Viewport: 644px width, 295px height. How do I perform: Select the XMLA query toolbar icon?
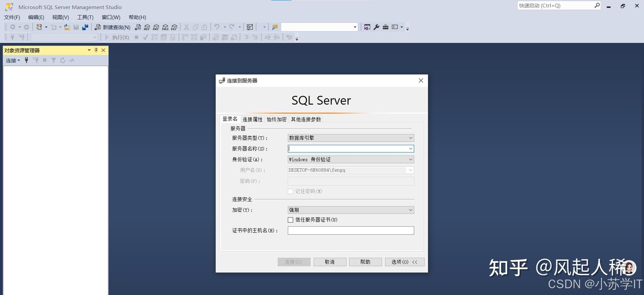(x=165, y=27)
